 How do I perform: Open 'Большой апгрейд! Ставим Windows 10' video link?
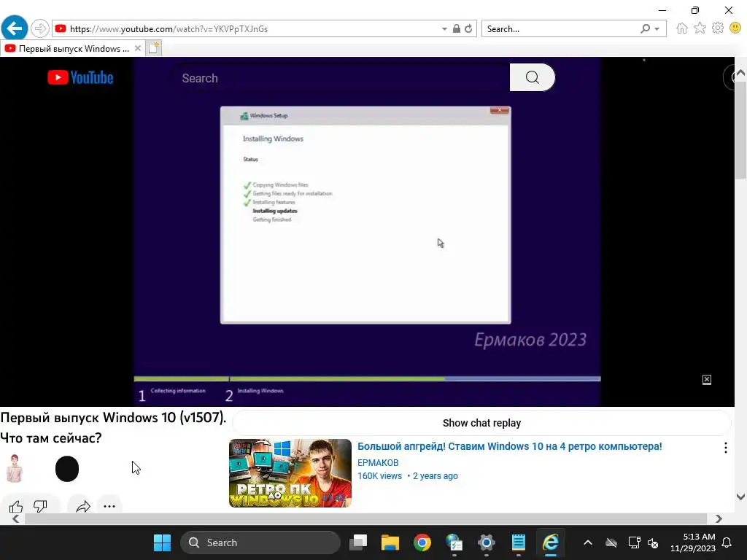point(509,447)
